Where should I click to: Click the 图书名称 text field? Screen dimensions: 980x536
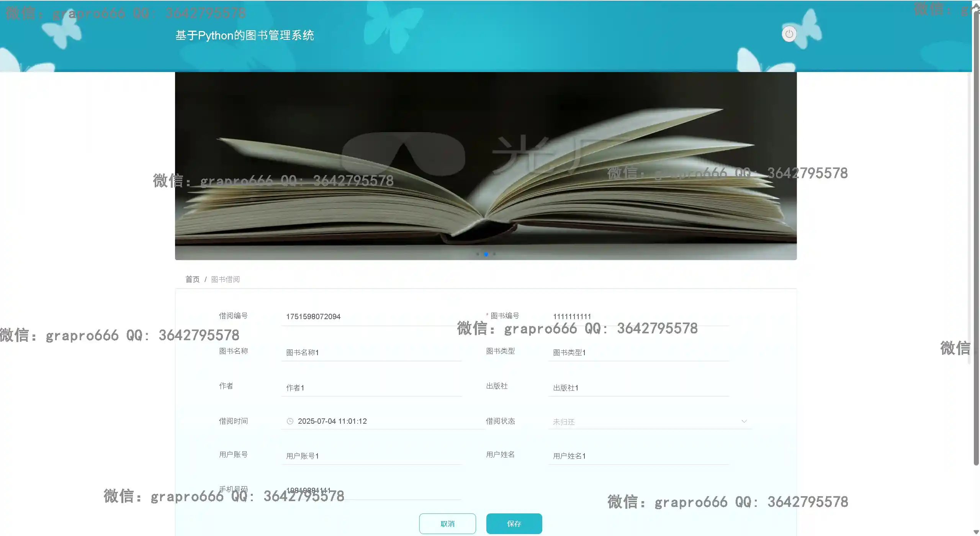pos(371,352)
